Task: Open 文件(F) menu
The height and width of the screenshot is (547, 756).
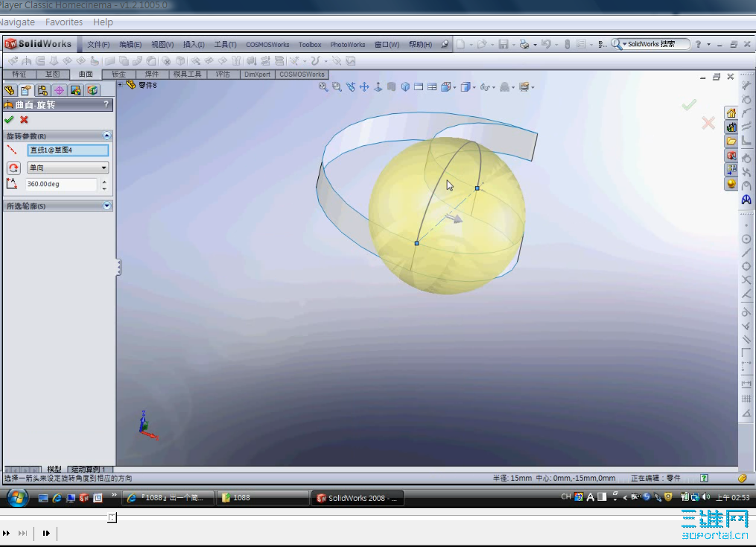Action: click(98, 45)
